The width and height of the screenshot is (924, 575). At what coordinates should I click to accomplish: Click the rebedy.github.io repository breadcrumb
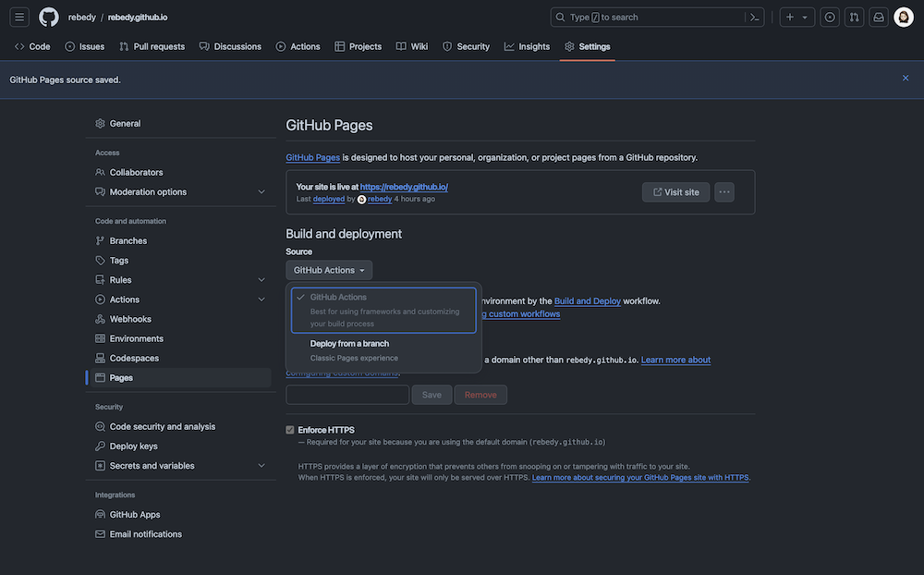coord(138,18)
